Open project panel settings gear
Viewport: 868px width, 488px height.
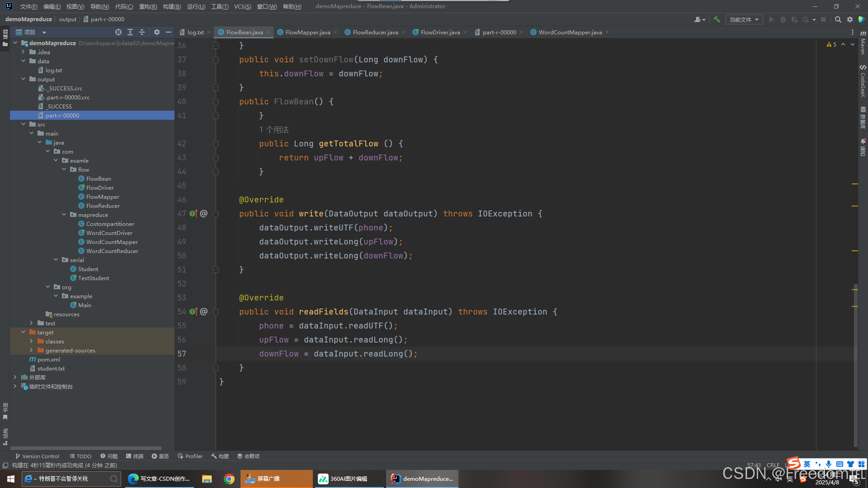pyautogui.click(x=157, y=32)
